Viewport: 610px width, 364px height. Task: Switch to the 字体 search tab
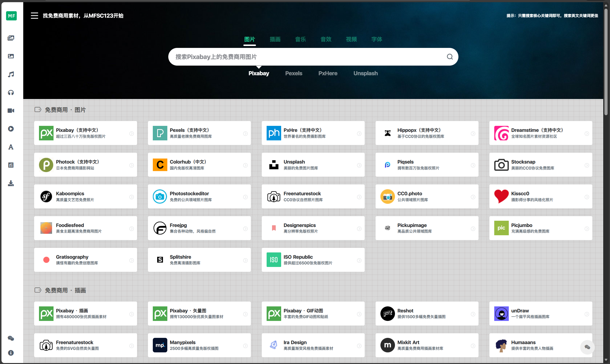click(x=376, y=39)
